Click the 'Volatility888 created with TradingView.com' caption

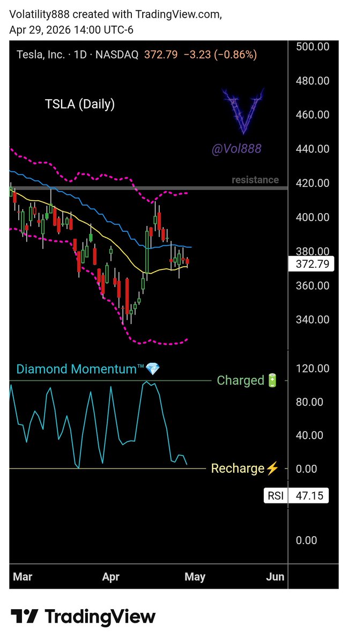[x=116, y=15]
